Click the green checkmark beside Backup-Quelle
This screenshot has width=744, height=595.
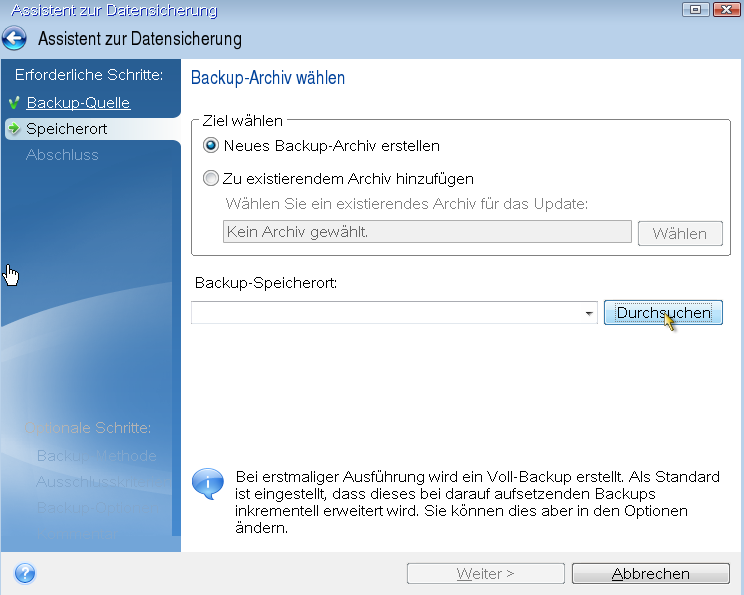click(14, 103)
